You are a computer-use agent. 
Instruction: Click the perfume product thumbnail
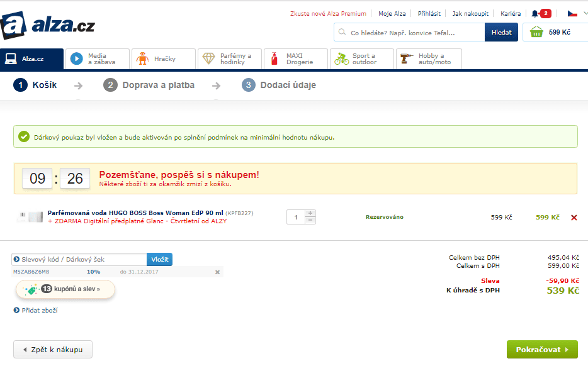(30, 217)
